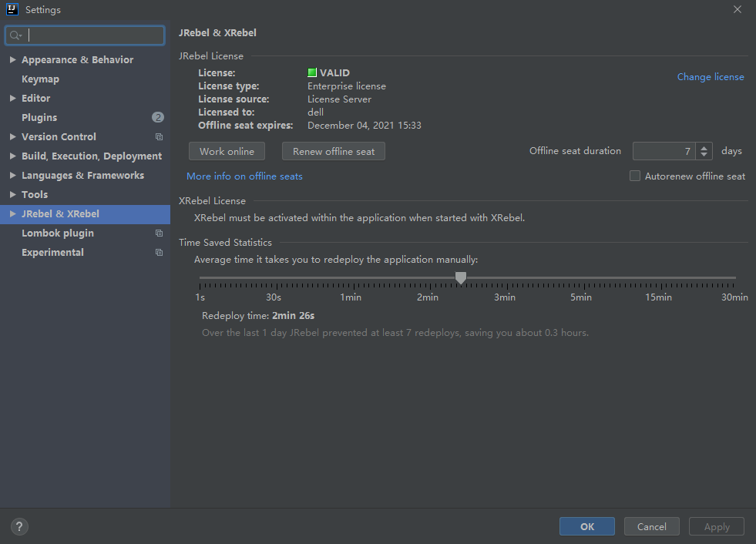The width and height of the screenshot is (756, 544).
Task: Open the Plugins settings page
Action: [39, 118]
